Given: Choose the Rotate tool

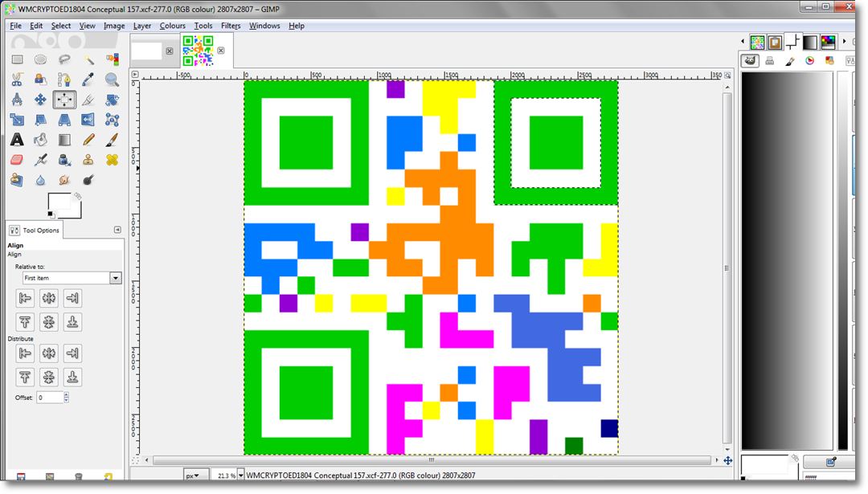Looking at the screenshot, I should point(113,100).
